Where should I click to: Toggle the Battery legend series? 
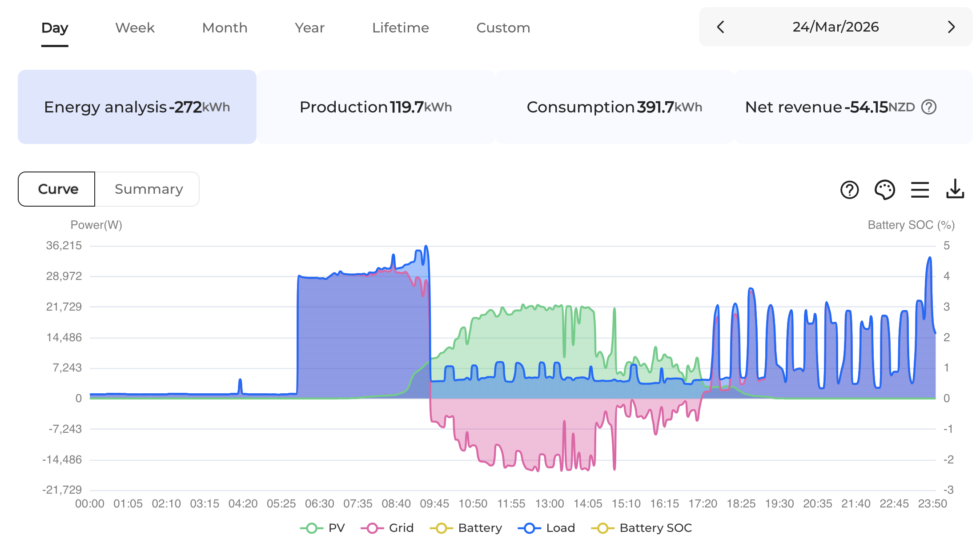coord(466,528)
